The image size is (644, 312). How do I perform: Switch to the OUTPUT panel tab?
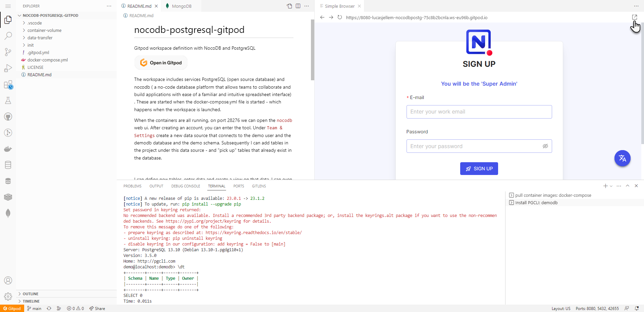[x=156, y=186]
